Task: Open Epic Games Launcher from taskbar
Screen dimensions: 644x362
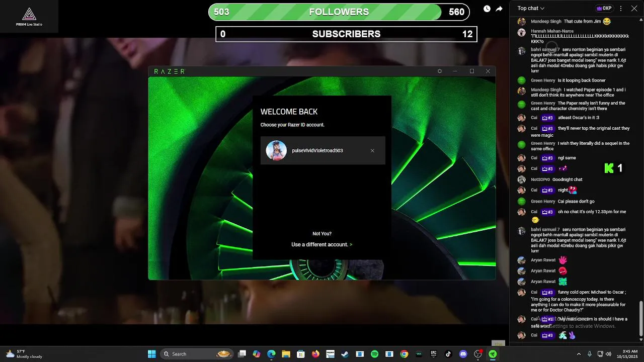Action: [x=434, y=354]
